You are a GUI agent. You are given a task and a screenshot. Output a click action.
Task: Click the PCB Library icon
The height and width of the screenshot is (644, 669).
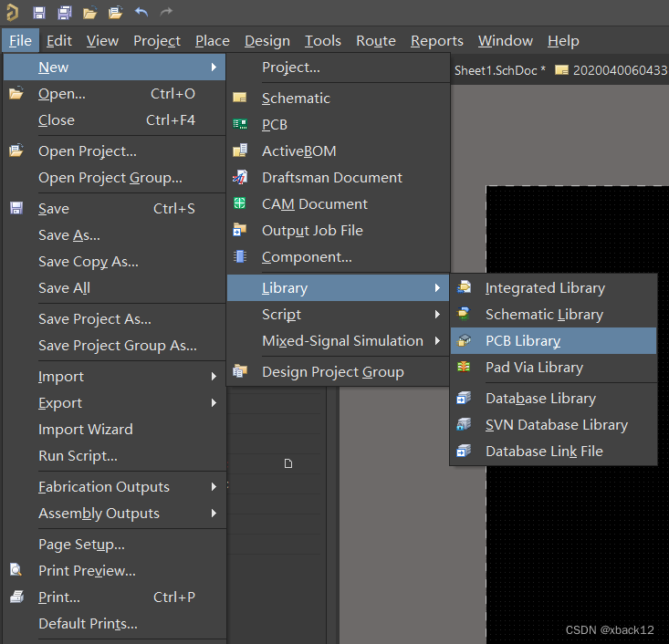tap(464, 340)
